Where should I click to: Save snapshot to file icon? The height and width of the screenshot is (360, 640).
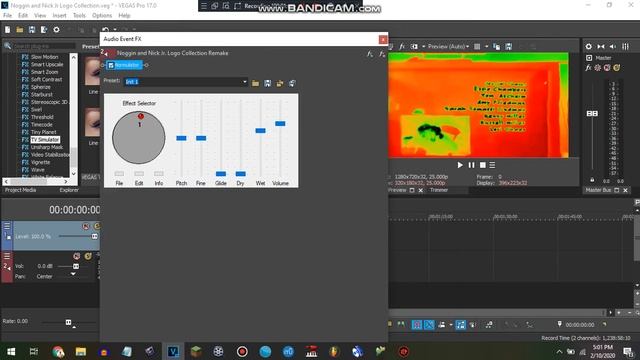click(509, 47)
